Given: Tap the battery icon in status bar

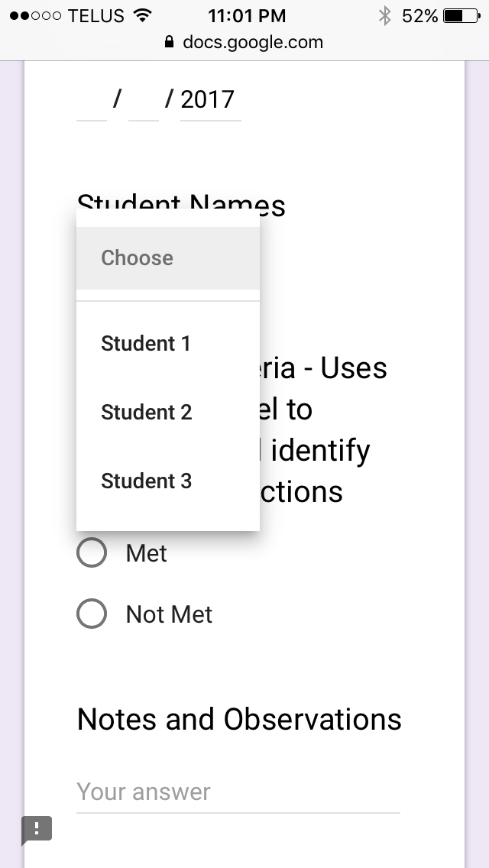Looking at the screenshot, I should (460, 15).
